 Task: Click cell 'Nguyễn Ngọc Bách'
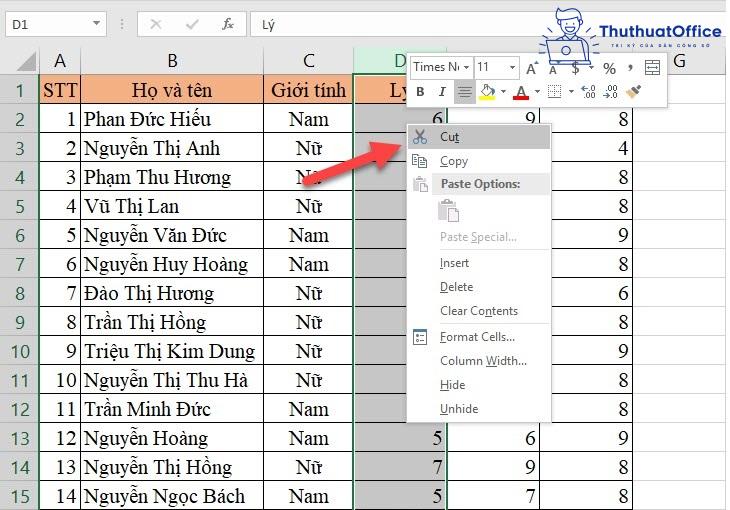[172, 496]
